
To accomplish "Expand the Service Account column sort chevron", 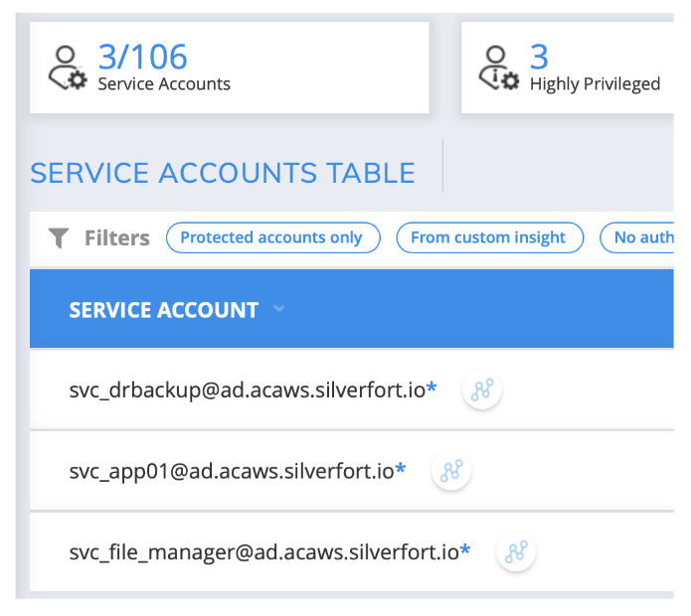I will (x=278, y=309).
